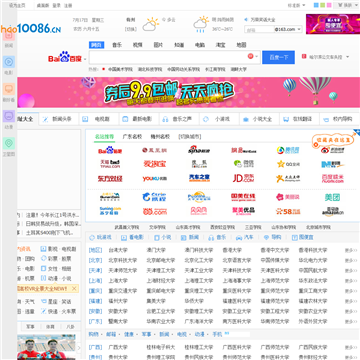The image size is (360, 360).
Task: Open the 新闻头条 navigation button
Action: (x=58, y=119)
